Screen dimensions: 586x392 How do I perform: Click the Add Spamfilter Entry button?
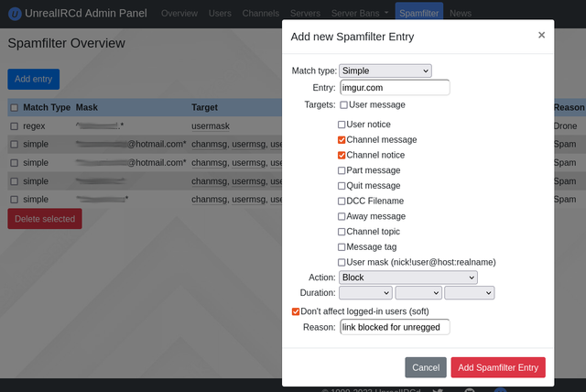click(497, 367)
